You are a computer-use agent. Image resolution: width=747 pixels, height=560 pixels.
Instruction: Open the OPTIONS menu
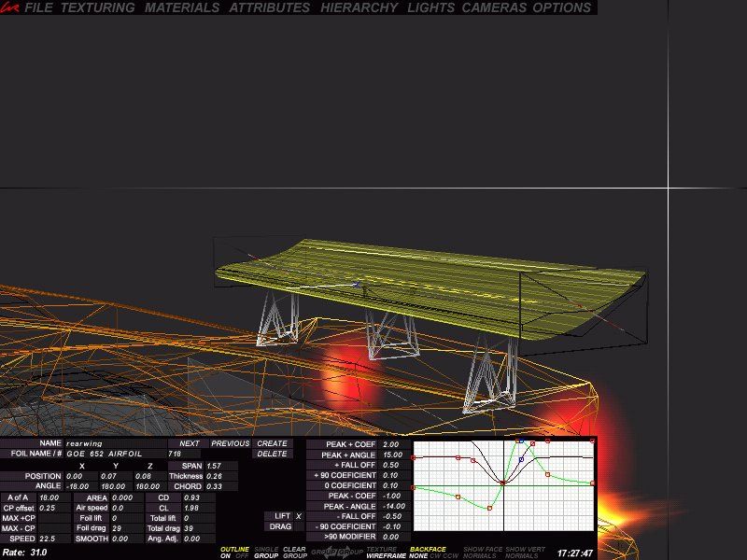tap(562, 7)
